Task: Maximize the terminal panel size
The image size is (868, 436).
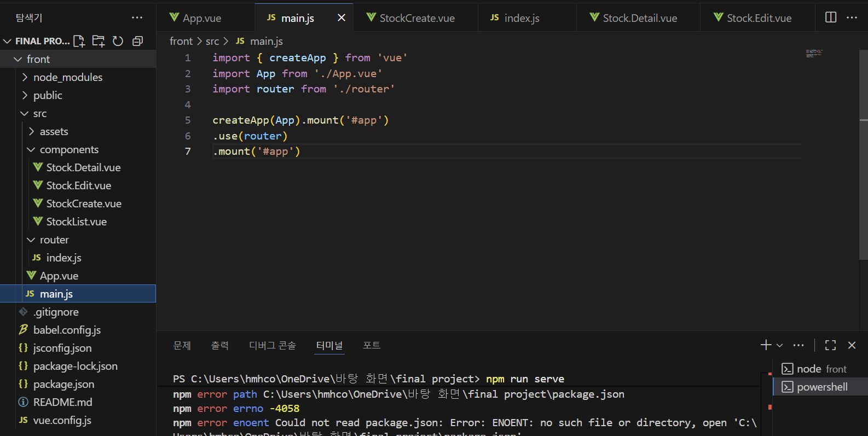Action: pos(830,345)
